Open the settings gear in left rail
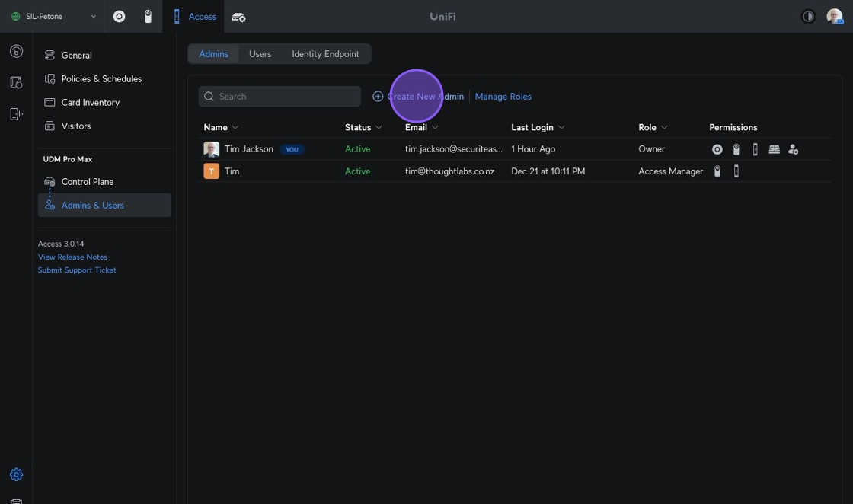853x504 pixels. coord(16,474)
